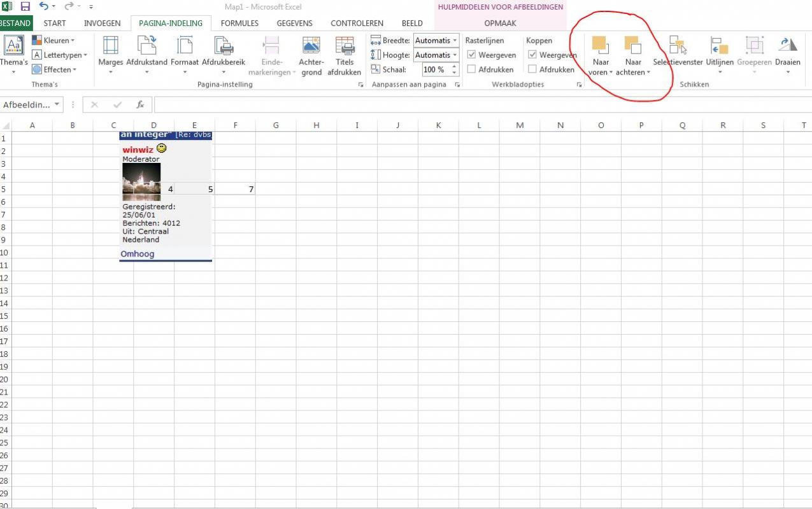Screen dimensions: 812x509
Task: Switch to the START ribbon tab
Action: [x=55, y=23]
